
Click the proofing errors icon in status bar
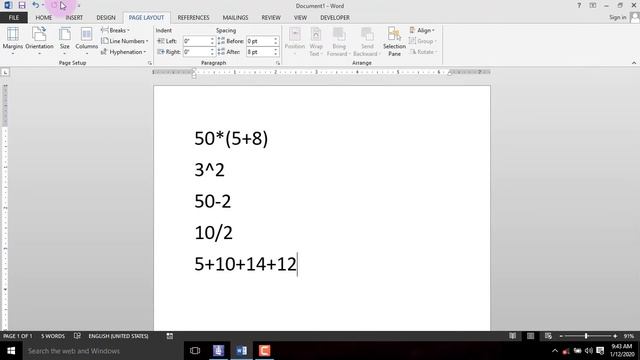[77, 336]
